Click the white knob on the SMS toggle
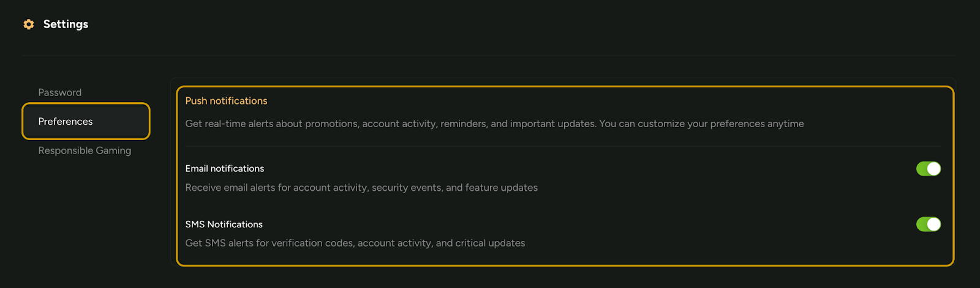This screenshot has height=288, width=980. (x=933, y=224)
